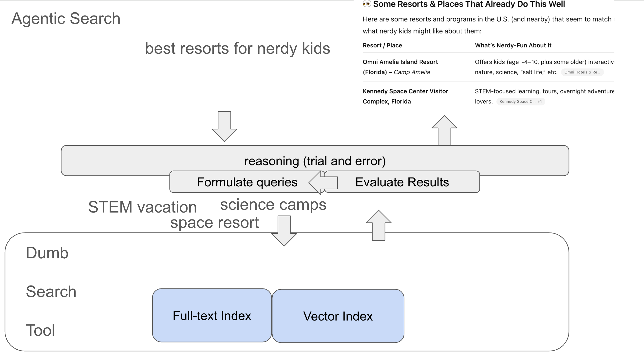Click the Resort / Place column header
Viewport: 644px width, 357px height.
pos(382,45)
